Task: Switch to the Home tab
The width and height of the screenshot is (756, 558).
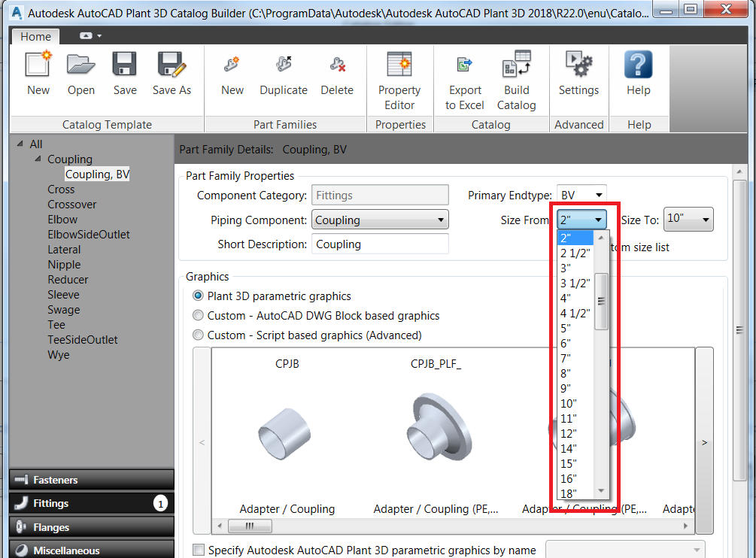Action: click(35, 36)
